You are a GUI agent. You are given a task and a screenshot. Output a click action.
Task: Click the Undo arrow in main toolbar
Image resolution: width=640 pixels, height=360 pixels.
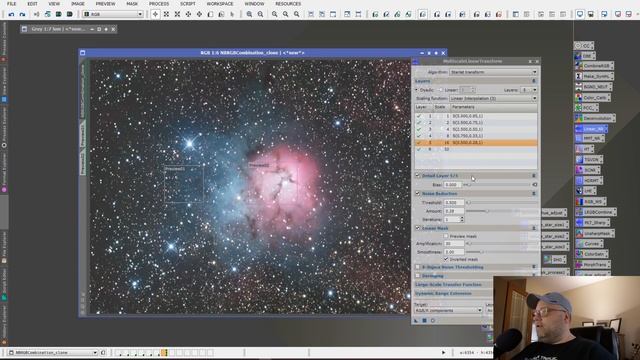click(11, 14)
